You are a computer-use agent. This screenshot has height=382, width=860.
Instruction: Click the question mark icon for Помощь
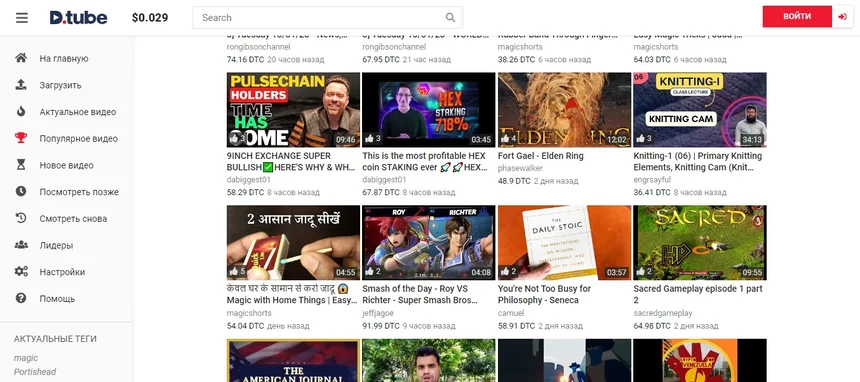click(x=21, y=299)
